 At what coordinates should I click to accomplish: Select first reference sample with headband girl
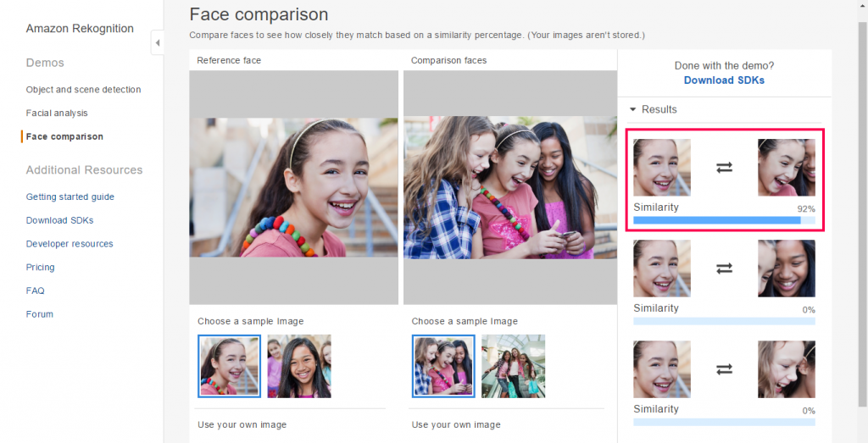coord(229,366)
